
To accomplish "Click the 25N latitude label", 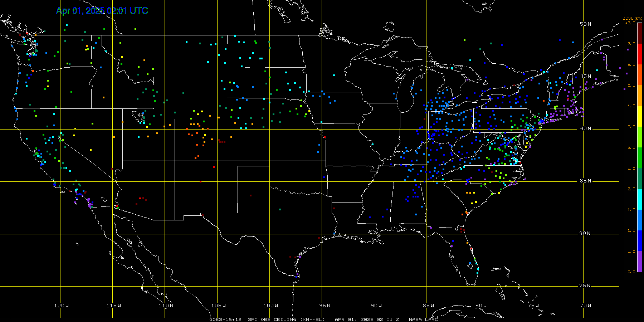I will (586, 286).
